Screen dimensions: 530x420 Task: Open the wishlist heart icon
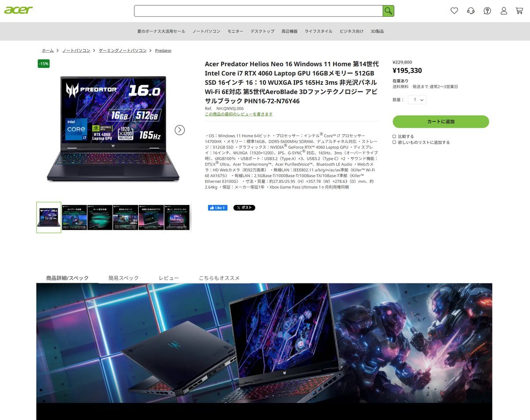[454, 11]
